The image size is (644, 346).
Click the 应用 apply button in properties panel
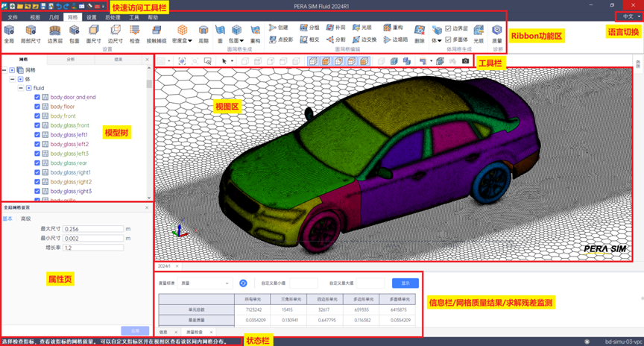pos(135,330)
